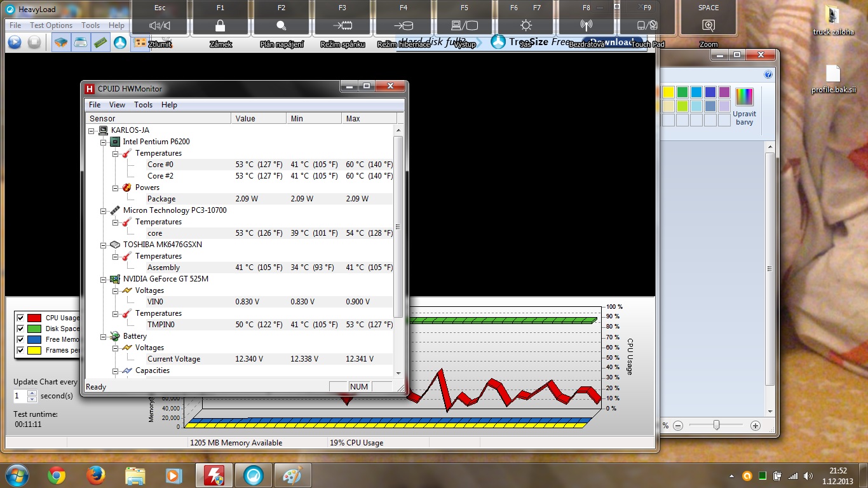Screen dimensions: 868x488
Task: Collapse the Battery node in HWMonitor
Action: click(x=104, y=336)
